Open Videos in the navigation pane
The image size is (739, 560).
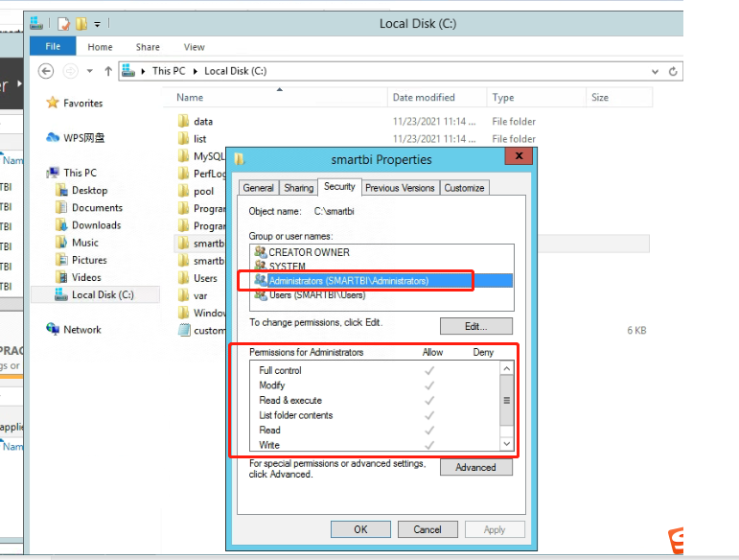pyautogui.click(x=79, y=277)
